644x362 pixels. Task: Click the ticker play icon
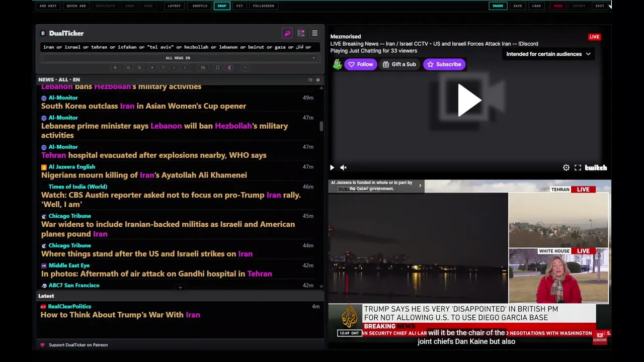(152, 67)
